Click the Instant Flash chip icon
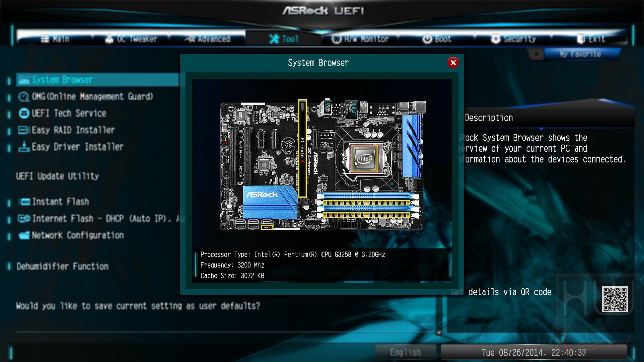The height and width of the screenshot is (362, 644). click(x=24, y=202)
